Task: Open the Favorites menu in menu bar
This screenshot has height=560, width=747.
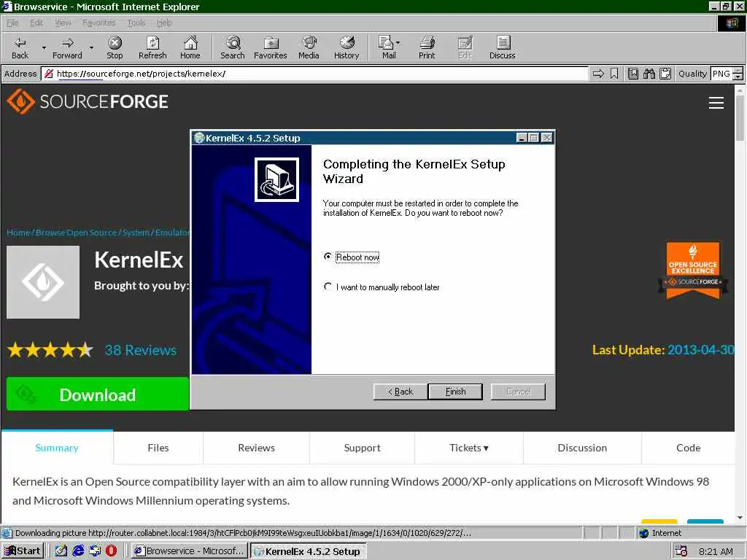Action: [98, 23]
